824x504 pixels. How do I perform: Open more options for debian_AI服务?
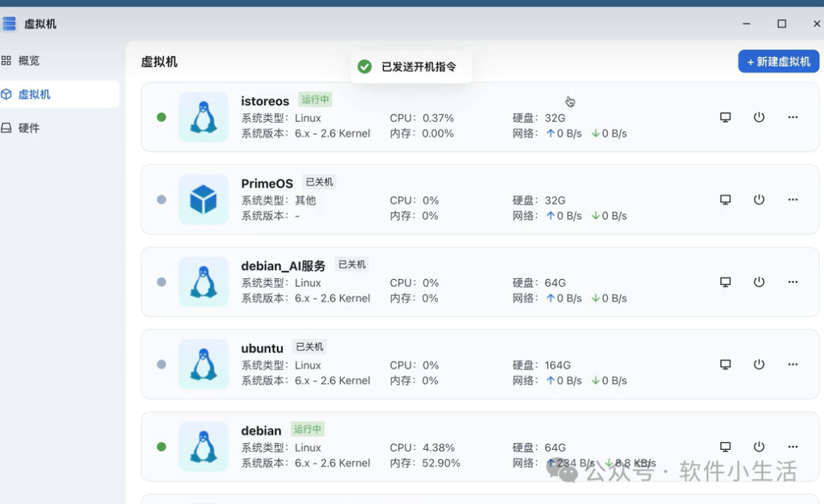[793, 282]
